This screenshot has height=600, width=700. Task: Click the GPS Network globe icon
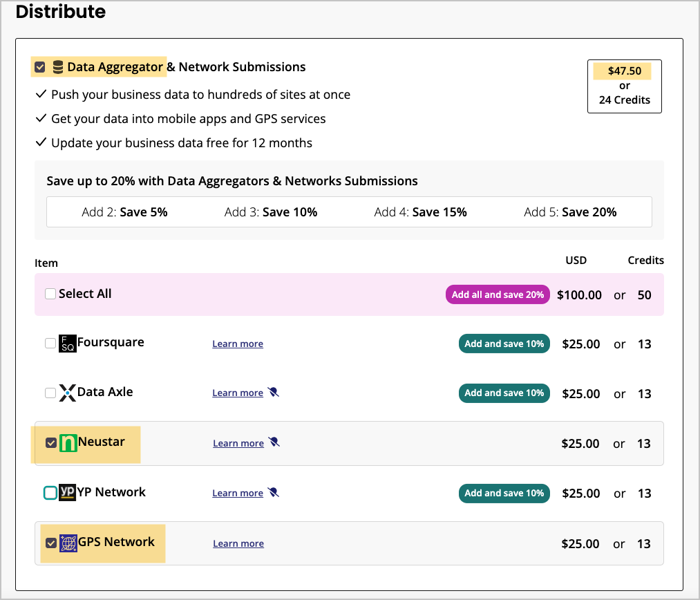click(x=68, y=543)
